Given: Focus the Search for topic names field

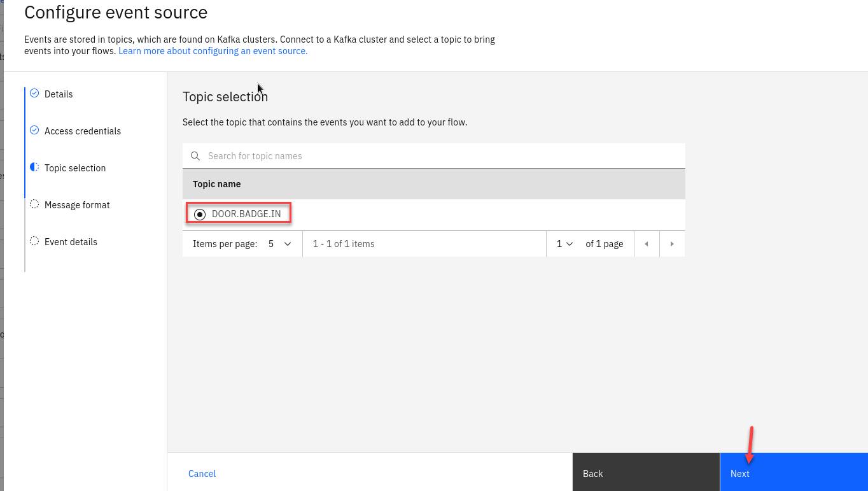Looking at the screenshot, I should pos(439,156).
